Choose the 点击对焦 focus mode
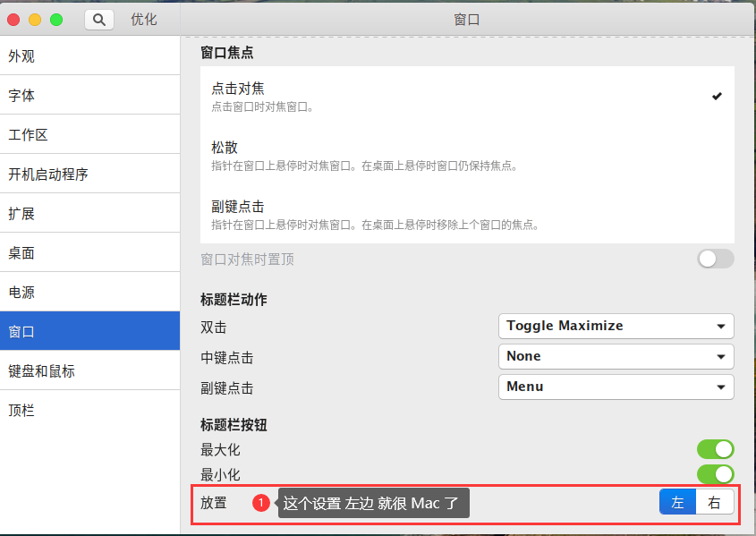Screen dimensions: 756x536 (467, 96)
